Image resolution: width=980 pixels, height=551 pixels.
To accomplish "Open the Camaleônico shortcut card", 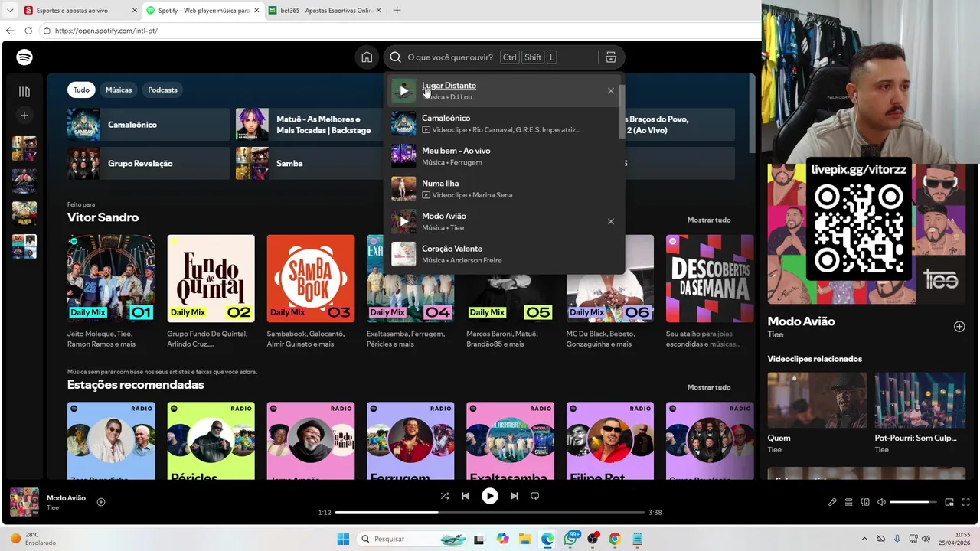I will pyautogui.click(x=149, y=125).
